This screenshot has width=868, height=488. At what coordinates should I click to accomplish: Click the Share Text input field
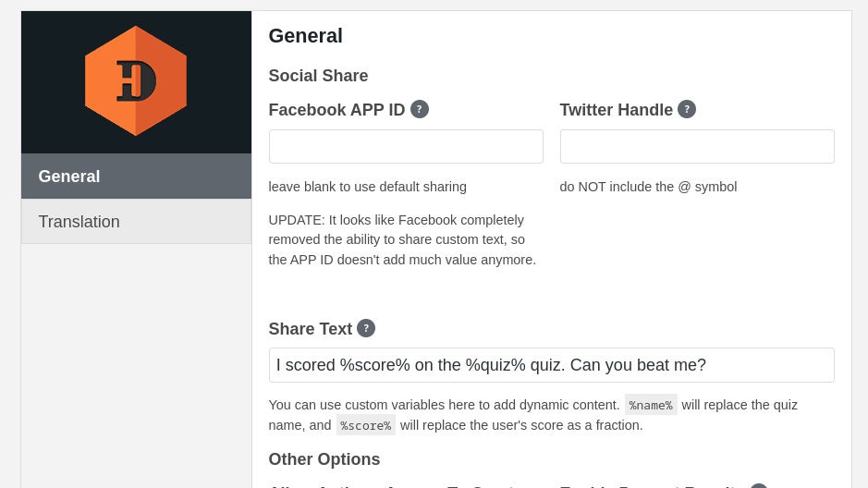551,365
